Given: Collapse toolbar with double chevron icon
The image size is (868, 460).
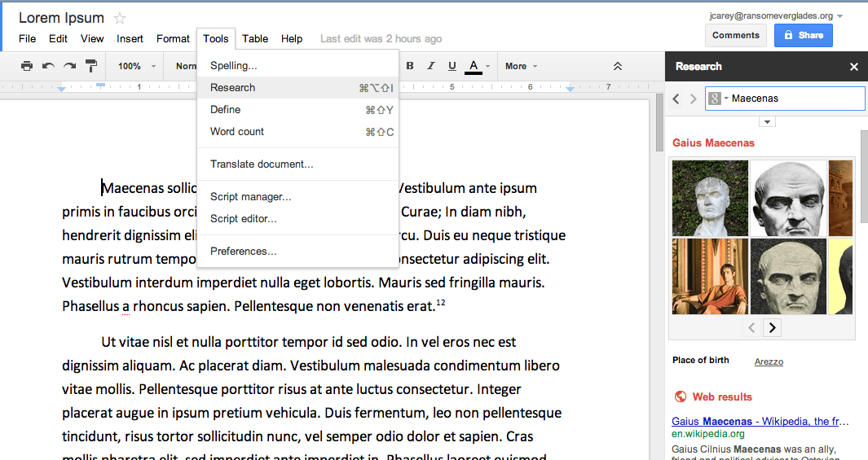Looking at the screenshot, I should pyautogui.click(x=618, y=66).
